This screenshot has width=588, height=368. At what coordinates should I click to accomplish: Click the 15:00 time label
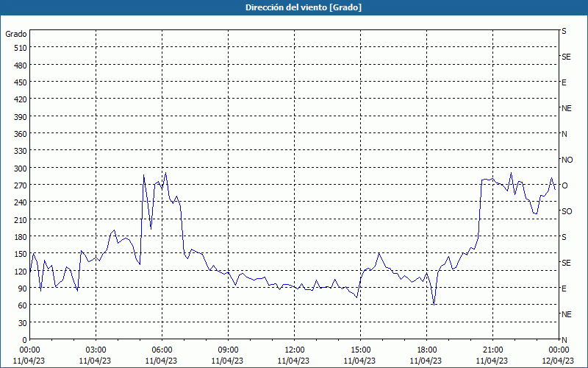click(x=360, y=350)
